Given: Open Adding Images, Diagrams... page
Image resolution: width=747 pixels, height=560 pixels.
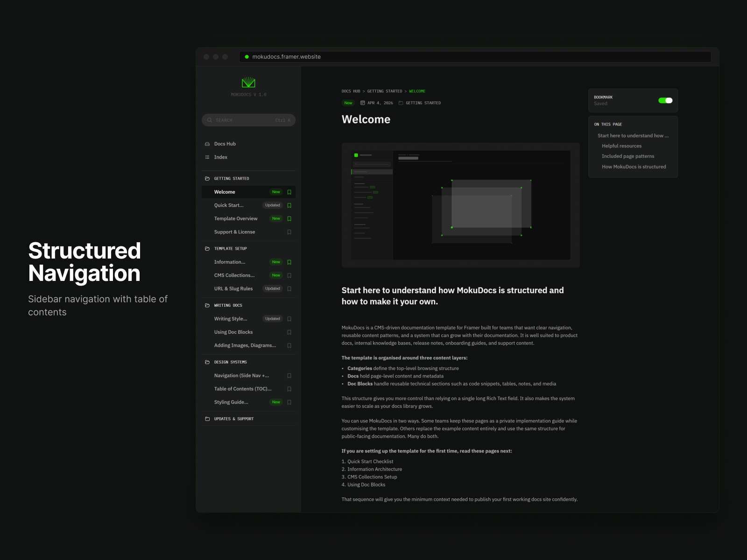Looking at the screenshot, I should (x=248, y=345).
